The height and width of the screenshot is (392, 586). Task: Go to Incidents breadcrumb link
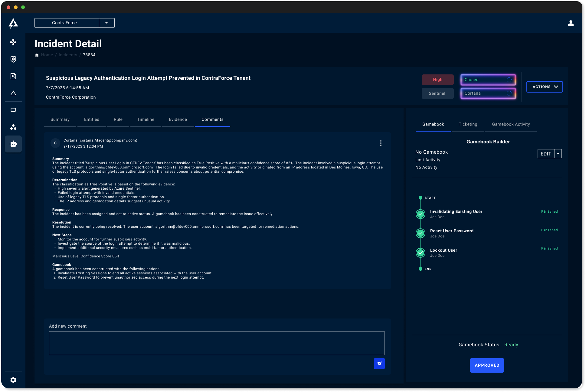[x=68, y=55]
